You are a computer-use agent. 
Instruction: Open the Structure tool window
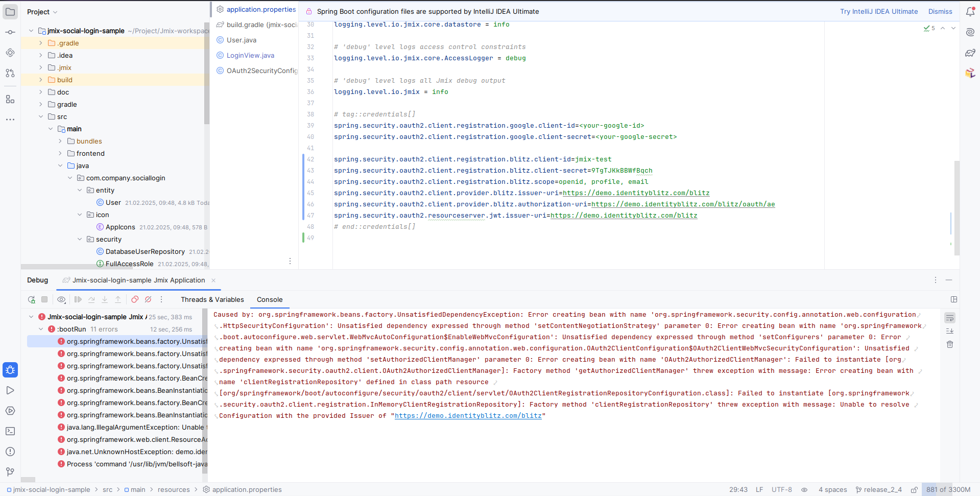[10, 99]
